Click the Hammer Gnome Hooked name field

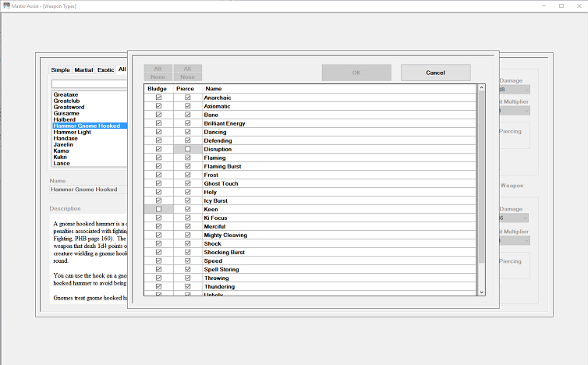tap(88, 190)
